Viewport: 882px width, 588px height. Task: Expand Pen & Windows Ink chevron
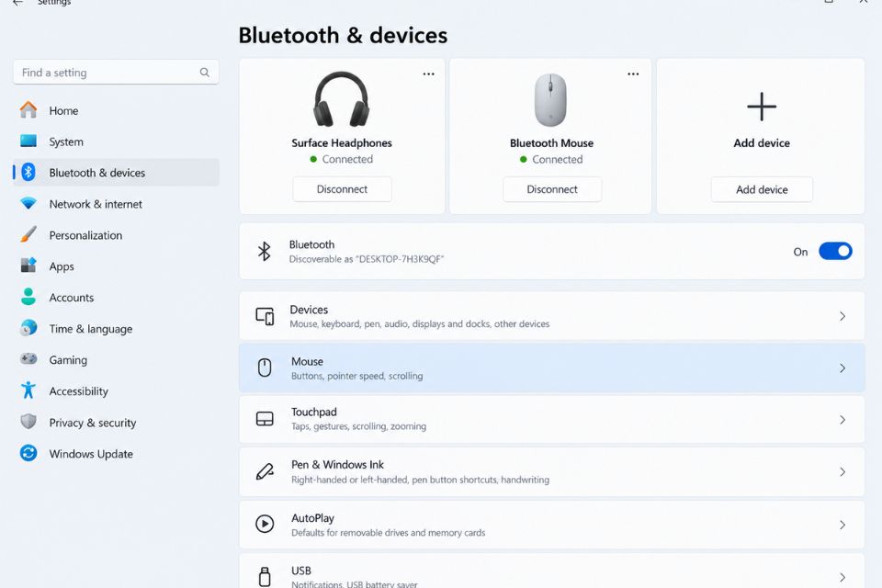(842, 472)
